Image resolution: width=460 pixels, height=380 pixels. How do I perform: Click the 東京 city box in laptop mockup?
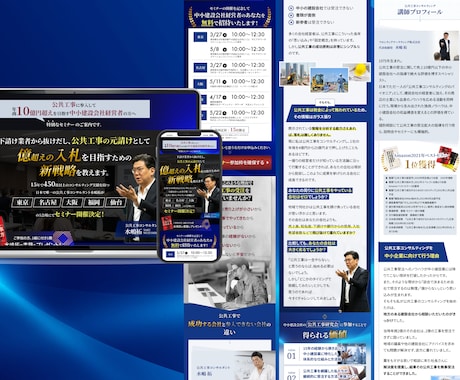[22, 202]
